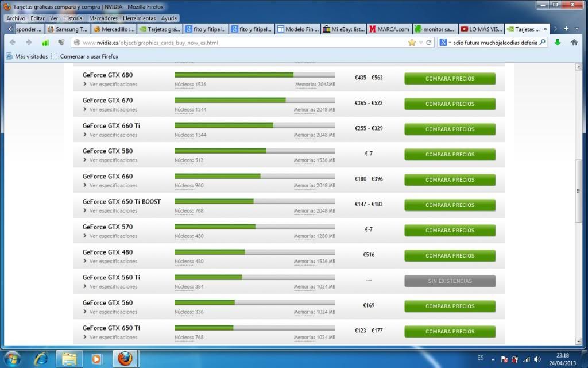Click the search magnifier icon

point(542,43)
